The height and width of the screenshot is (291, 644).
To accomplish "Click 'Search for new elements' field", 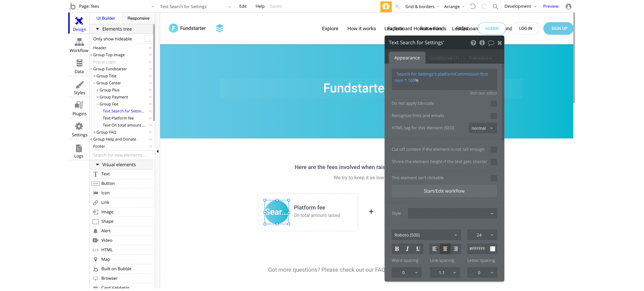I will [x=121, y=155].
